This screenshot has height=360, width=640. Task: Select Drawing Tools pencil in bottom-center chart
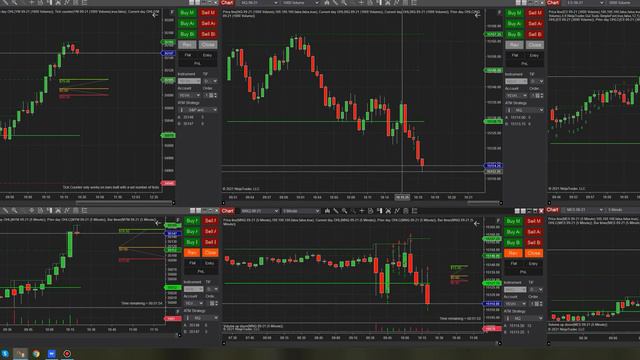click(336, 211)
